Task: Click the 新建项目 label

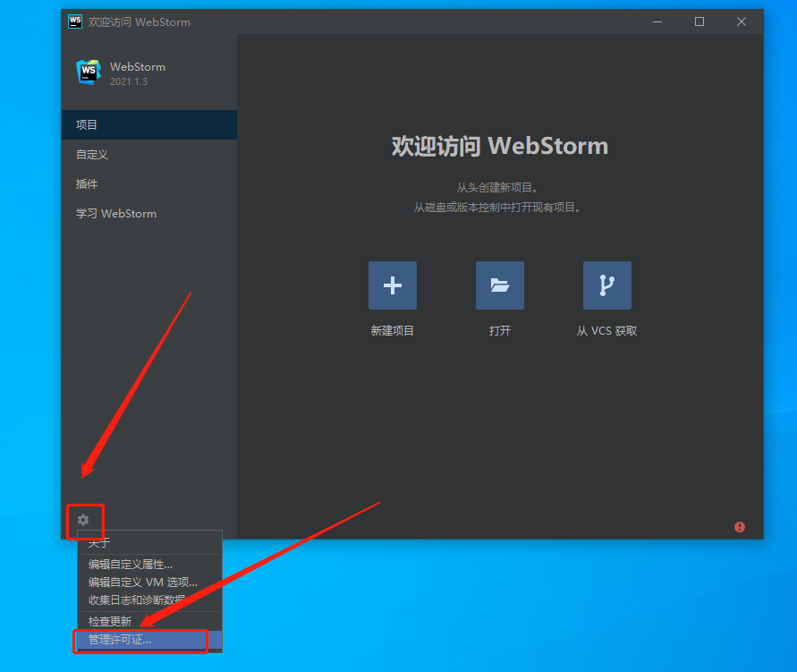Action: [393, 331]
